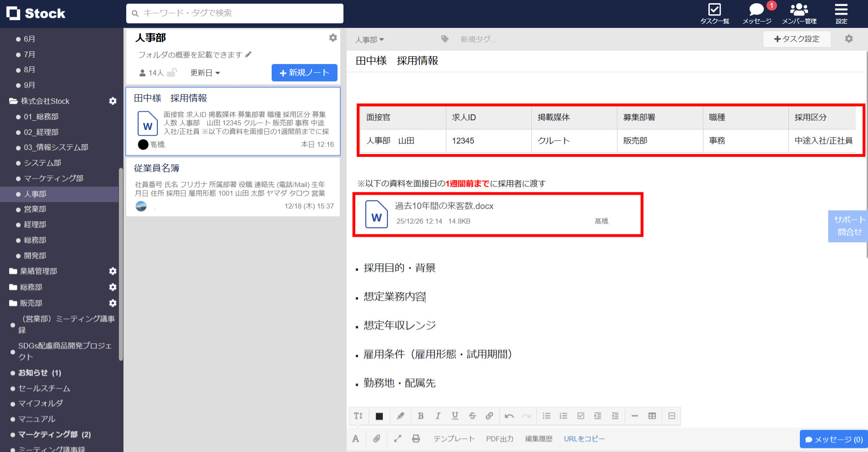Open the 更新日 sort dropdown
The image size is (868, 452).
[204, 73]
